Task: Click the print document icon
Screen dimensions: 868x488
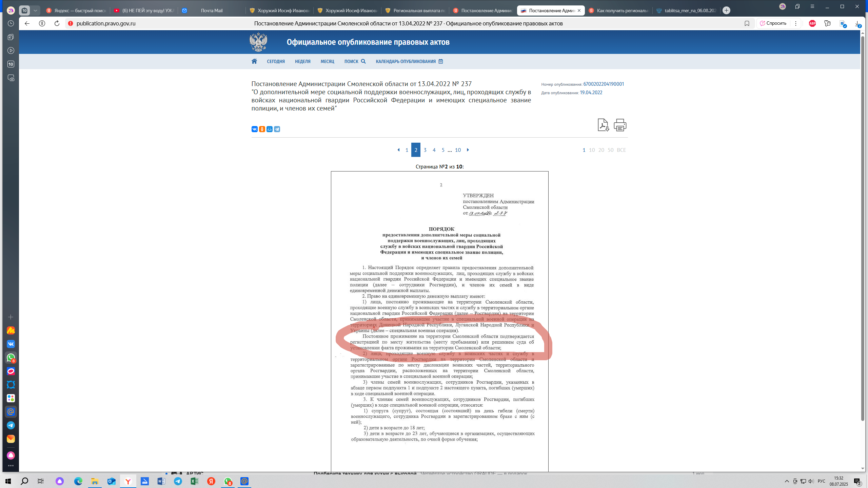Action: tap(620, 125)
